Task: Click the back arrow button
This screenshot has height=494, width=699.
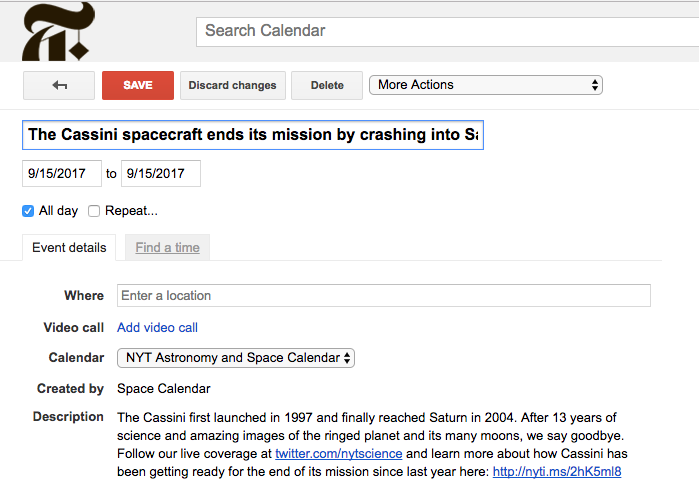Action: pyautogui.click(x=59, y=85)
